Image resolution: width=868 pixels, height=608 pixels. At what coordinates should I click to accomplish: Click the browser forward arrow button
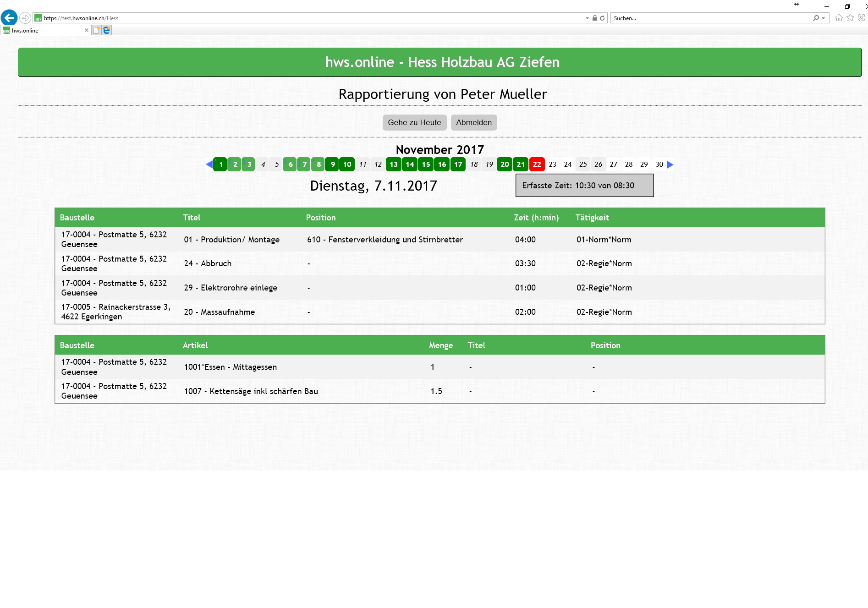click(x=25, y=18)
